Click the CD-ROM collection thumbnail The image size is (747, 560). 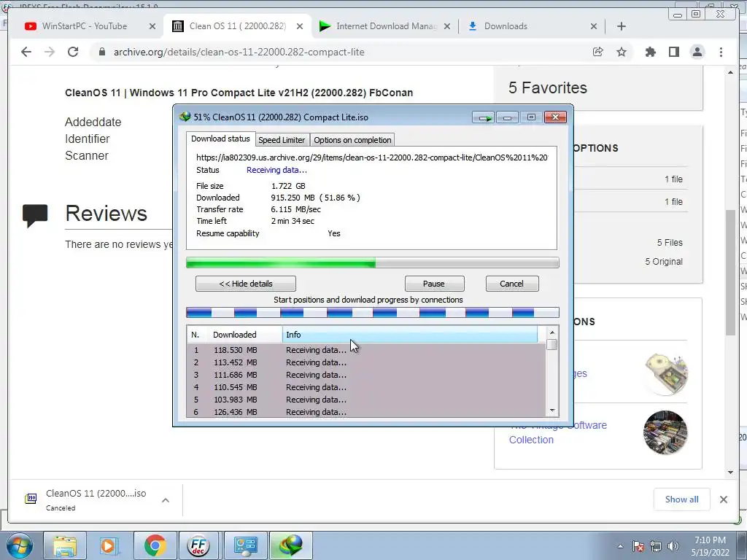666,374
